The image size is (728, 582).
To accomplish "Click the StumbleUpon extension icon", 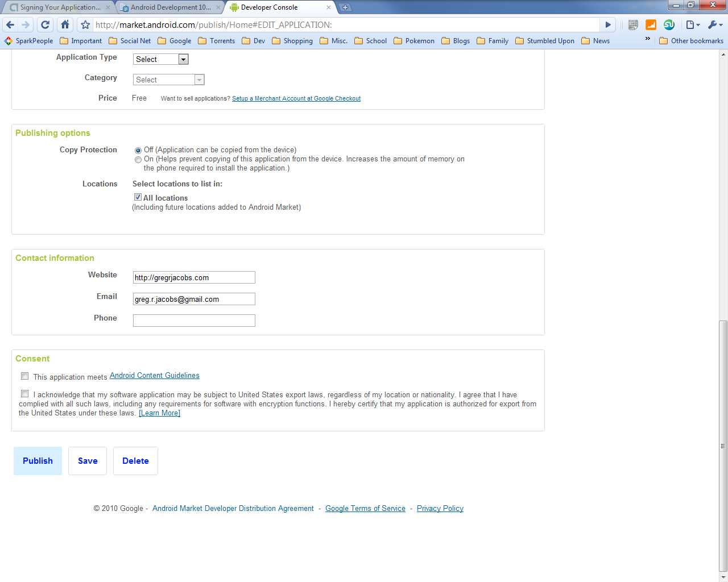I will tap(669, 25).
